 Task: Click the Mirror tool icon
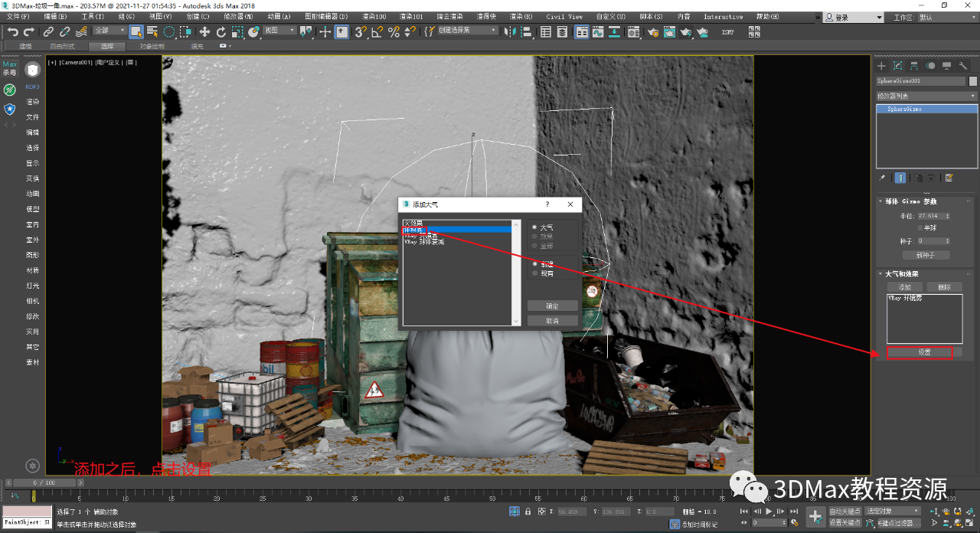click(511, 31)
